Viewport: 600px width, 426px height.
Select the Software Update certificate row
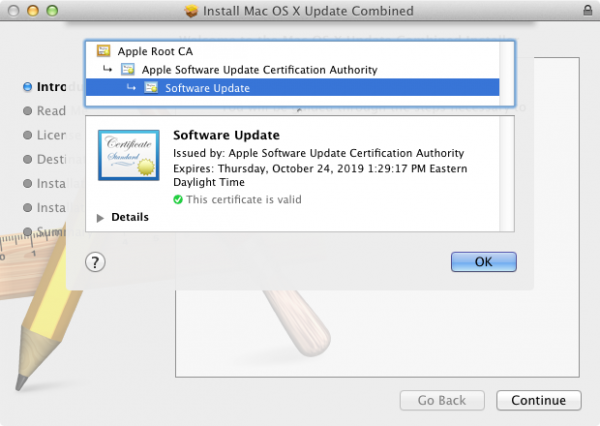(292, 88)
